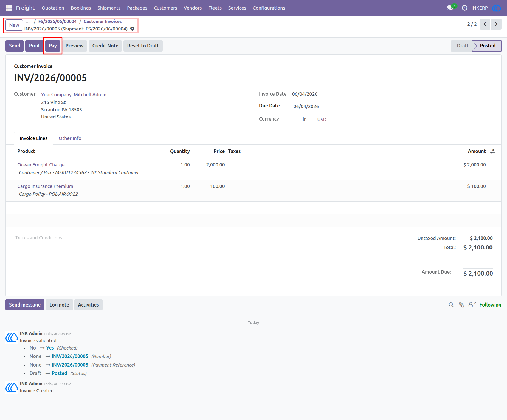Open customer YourCompany, Mitchell Admin link
This screenshot has width=507, height=420.
tap(74, 95)
